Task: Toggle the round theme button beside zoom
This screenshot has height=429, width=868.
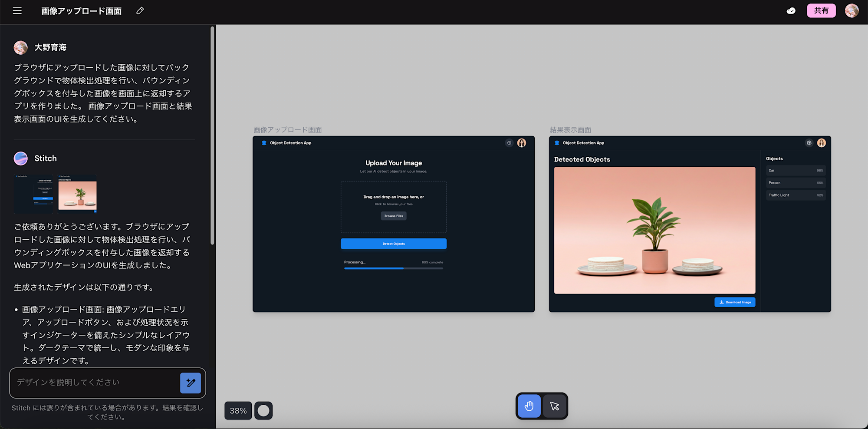Action: 263,411
